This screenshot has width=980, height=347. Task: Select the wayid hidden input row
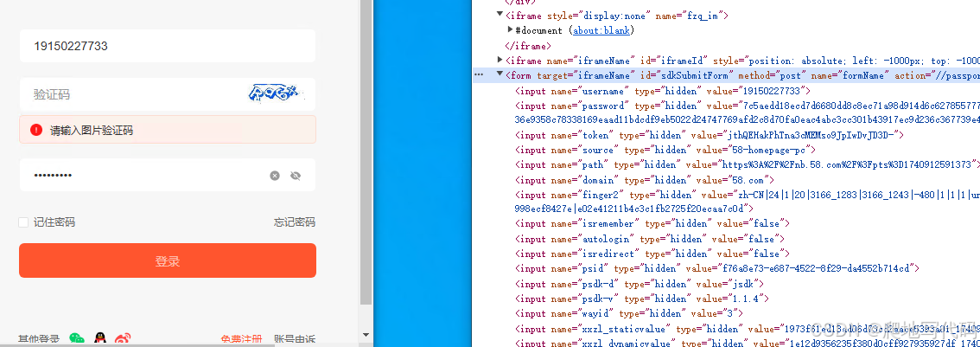[629, 313]
